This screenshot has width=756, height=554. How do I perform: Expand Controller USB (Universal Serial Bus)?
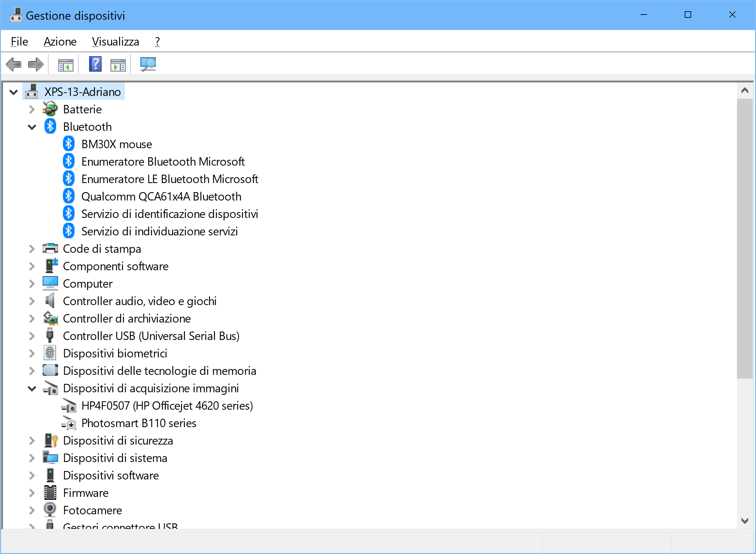(32, 336)
